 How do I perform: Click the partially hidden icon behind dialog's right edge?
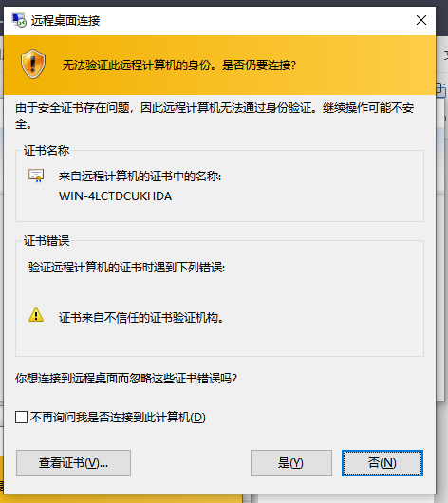click(x=441, y=90)
